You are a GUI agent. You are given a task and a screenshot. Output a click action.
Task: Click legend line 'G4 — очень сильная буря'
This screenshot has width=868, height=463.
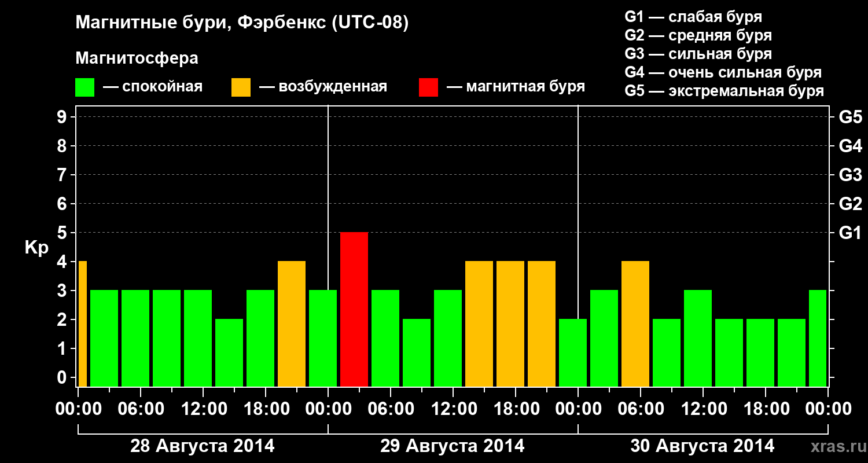[723, 72]
